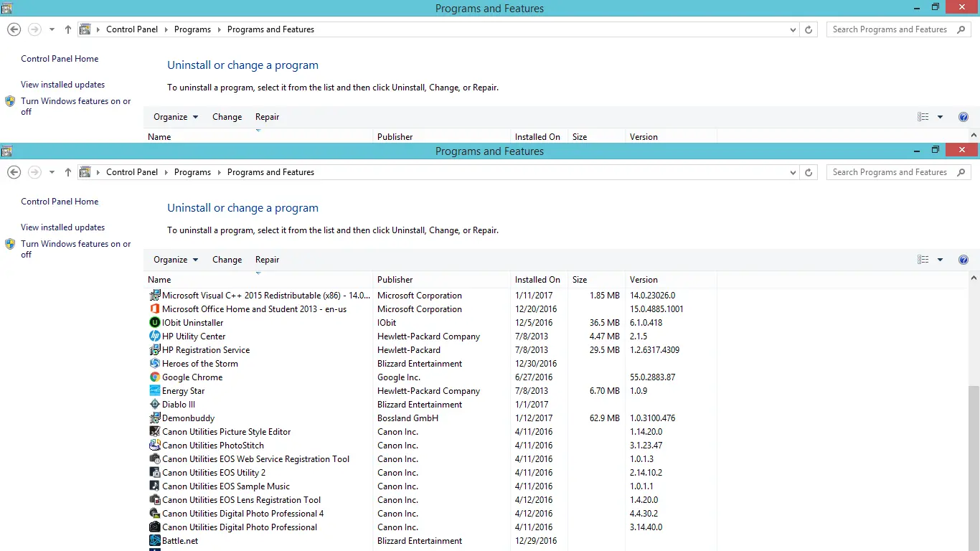Click the help icon in lower window toolbar
Viewport: 980px width, 551px height.
click(x=963, y=260)
